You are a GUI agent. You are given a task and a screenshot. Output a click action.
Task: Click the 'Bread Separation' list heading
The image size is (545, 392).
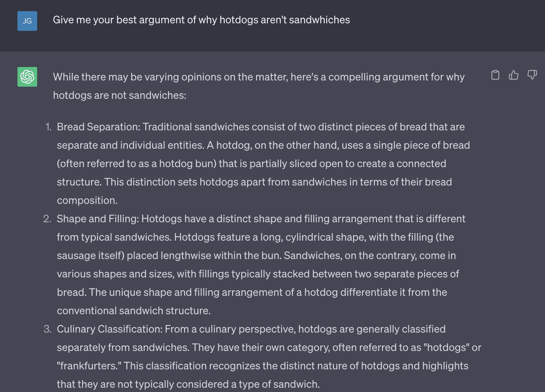pyautogui.click(x=98, y=127)
